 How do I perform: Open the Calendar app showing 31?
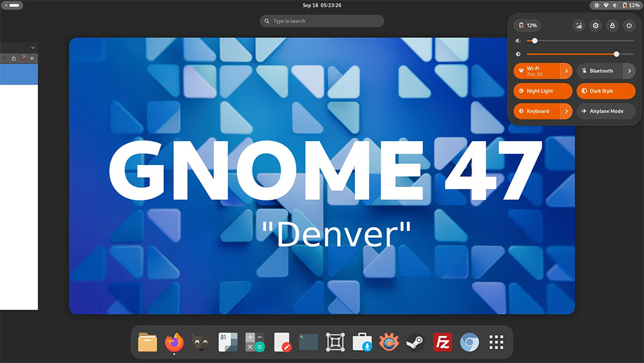click(x=227, y=342)
